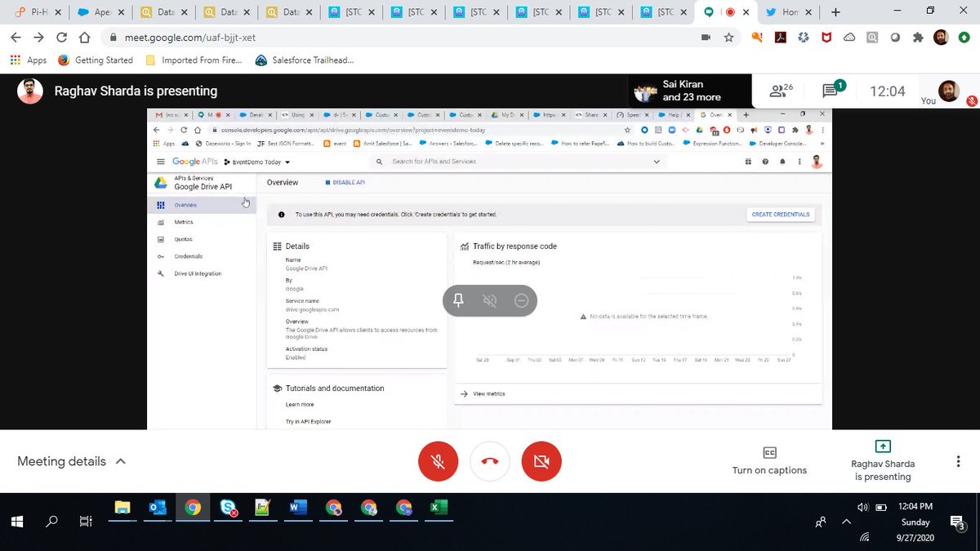Image resolution: width=980 pixels, height=551 pixels.
Task: Open the cloud extension icon
Action: [849, 38]
